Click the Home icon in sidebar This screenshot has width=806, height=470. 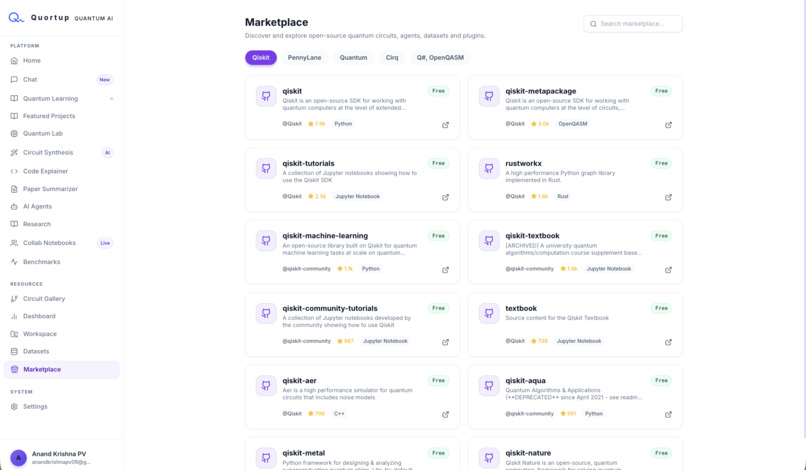click(x=14, y=61)
